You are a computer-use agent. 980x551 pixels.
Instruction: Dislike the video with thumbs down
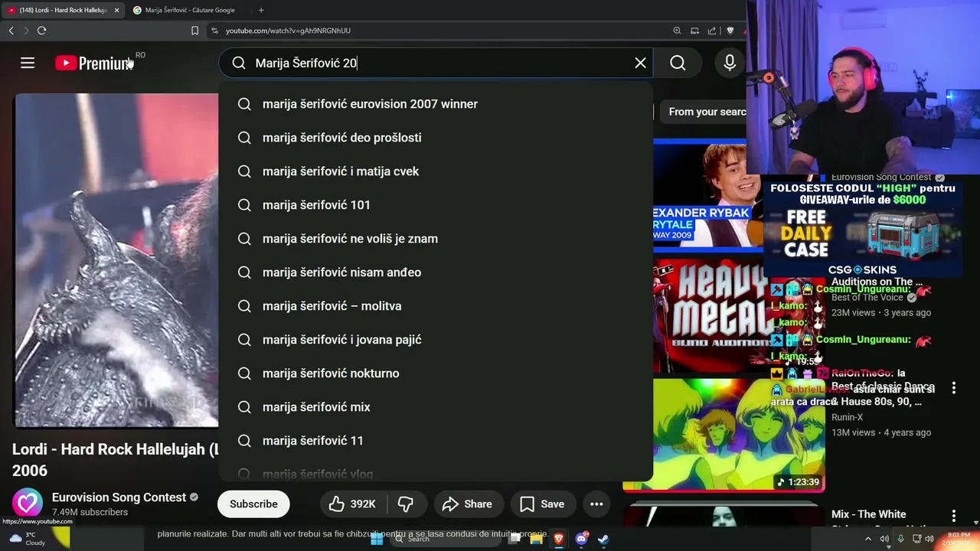(x=406, y=504)
